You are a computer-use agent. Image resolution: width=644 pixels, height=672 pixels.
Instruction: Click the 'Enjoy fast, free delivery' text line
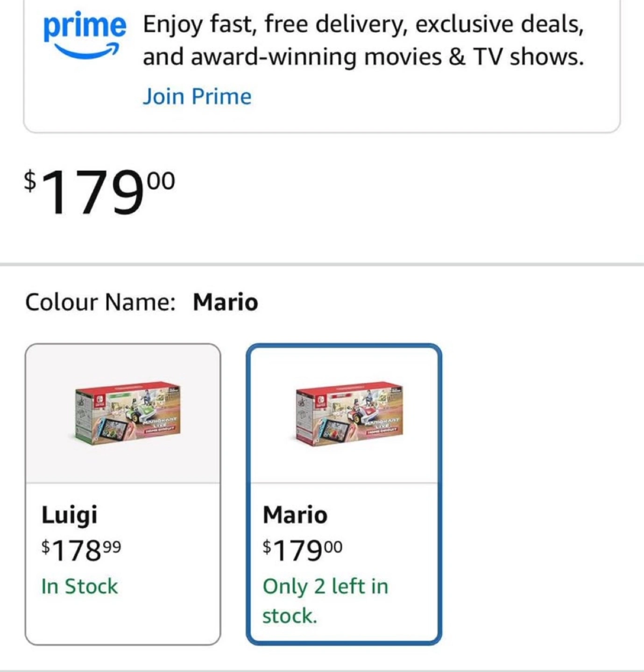pos(363,24)
